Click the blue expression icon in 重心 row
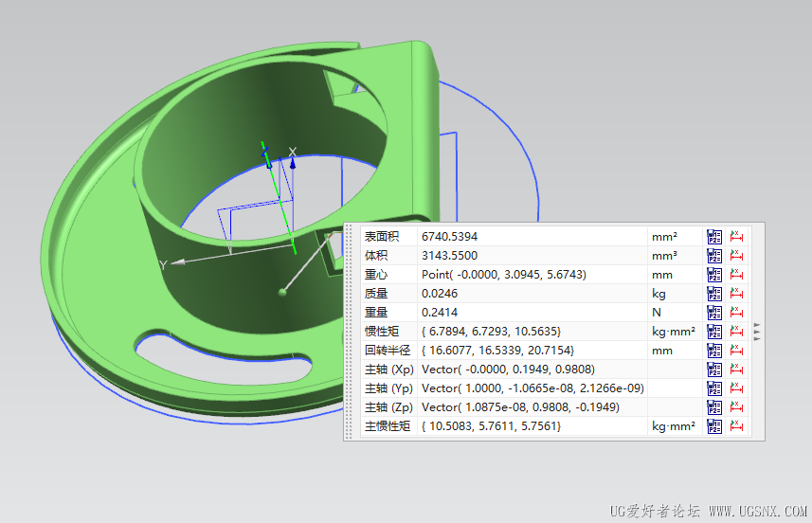The image size is (812, 523). [714, 275]
